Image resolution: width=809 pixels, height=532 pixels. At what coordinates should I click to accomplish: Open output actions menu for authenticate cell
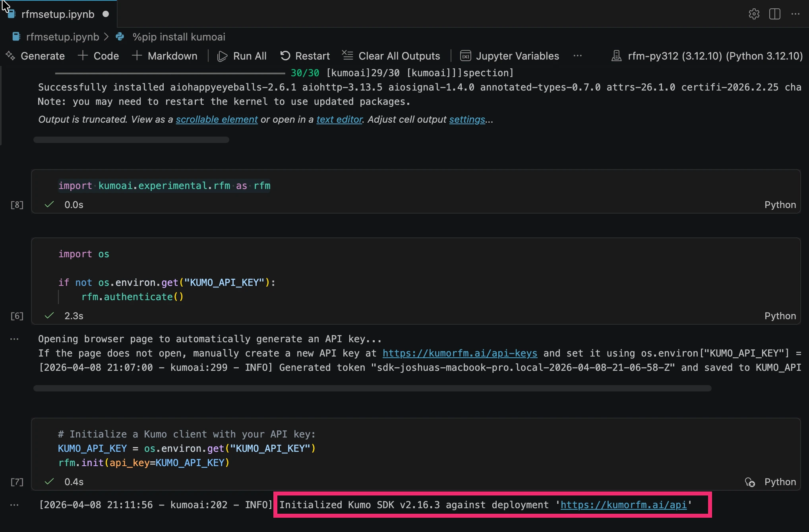click(x=14, y=339)
